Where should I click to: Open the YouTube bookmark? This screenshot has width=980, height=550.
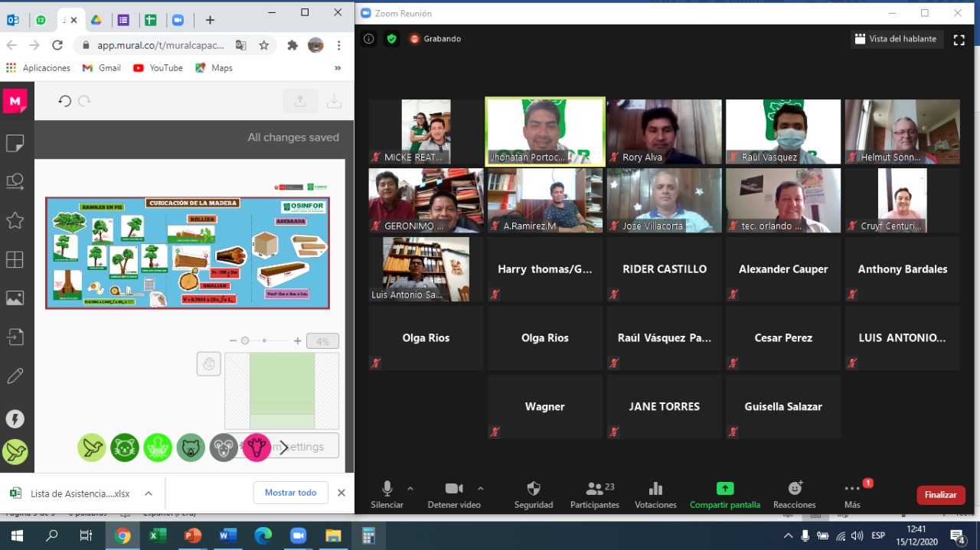(x=158, y=68)
